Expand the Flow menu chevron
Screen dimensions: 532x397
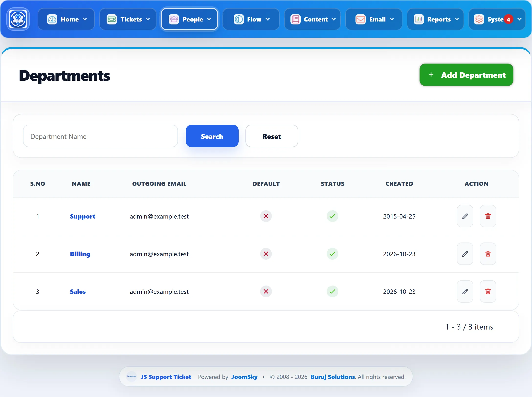point(268,19)
